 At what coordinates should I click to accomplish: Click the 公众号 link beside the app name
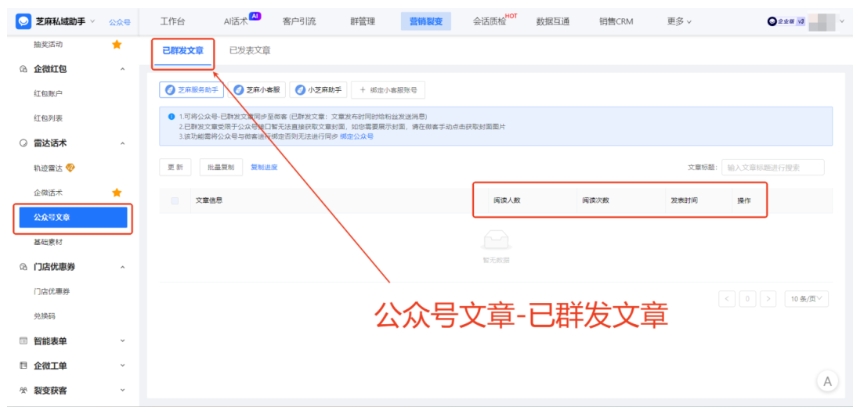tap(119, 23)
